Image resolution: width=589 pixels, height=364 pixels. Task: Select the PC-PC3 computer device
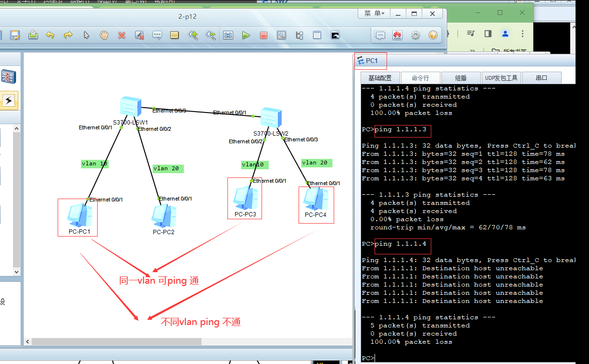point(245,198)
